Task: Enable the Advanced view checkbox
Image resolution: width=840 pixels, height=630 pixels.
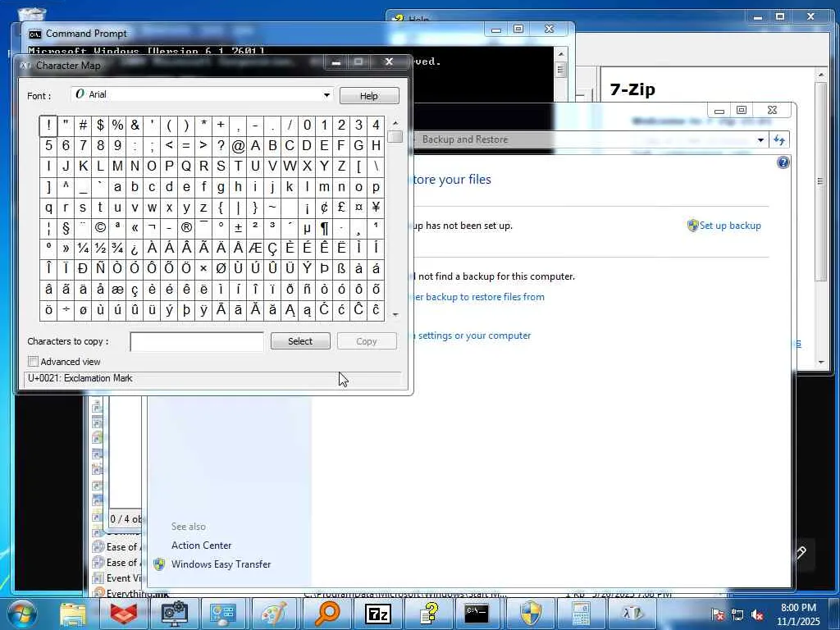Action: coord(33,361)
